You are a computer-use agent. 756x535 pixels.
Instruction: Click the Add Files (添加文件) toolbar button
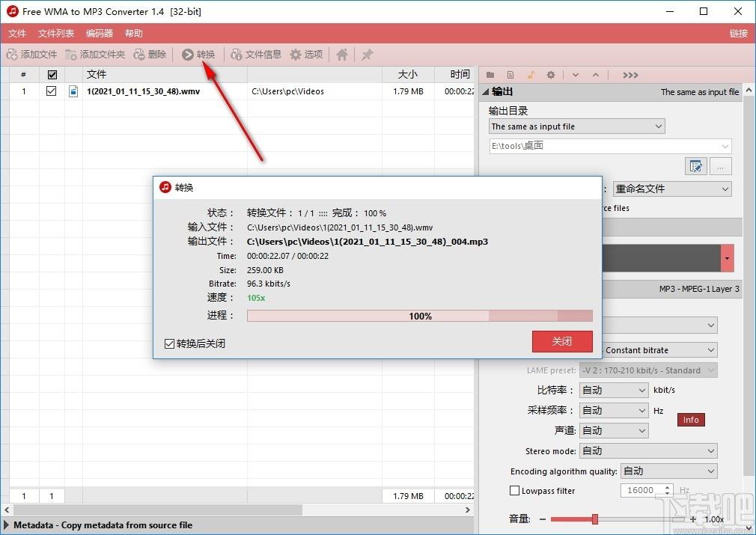32,55
